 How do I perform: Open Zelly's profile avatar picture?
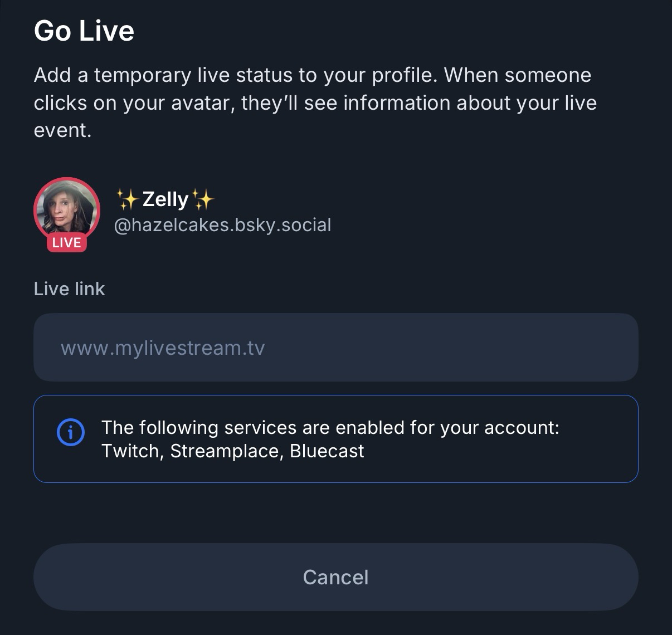(x=67, y=209)
